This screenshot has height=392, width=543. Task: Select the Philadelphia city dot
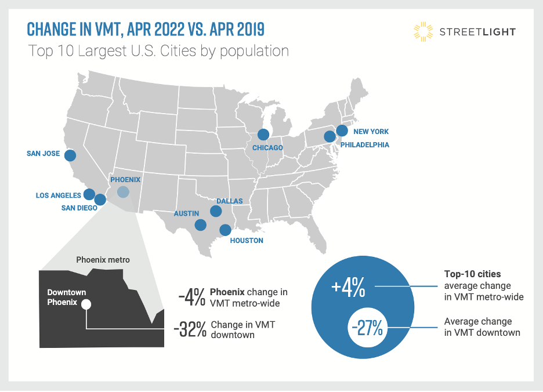[330, 136]
